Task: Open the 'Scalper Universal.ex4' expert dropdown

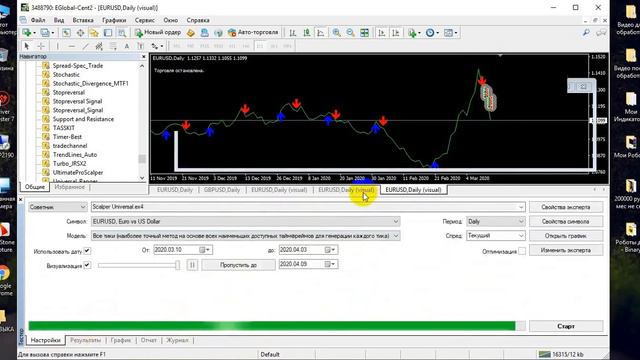Action: (x=308, y=207)
